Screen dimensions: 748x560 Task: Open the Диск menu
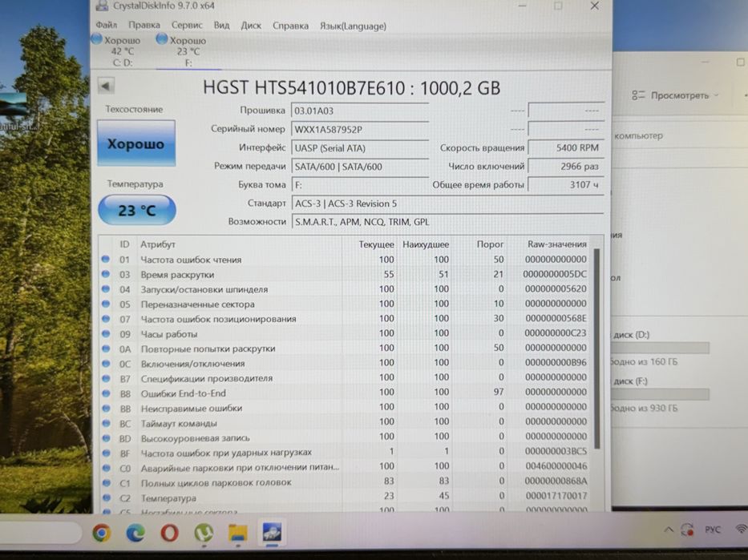pos(251,26)
